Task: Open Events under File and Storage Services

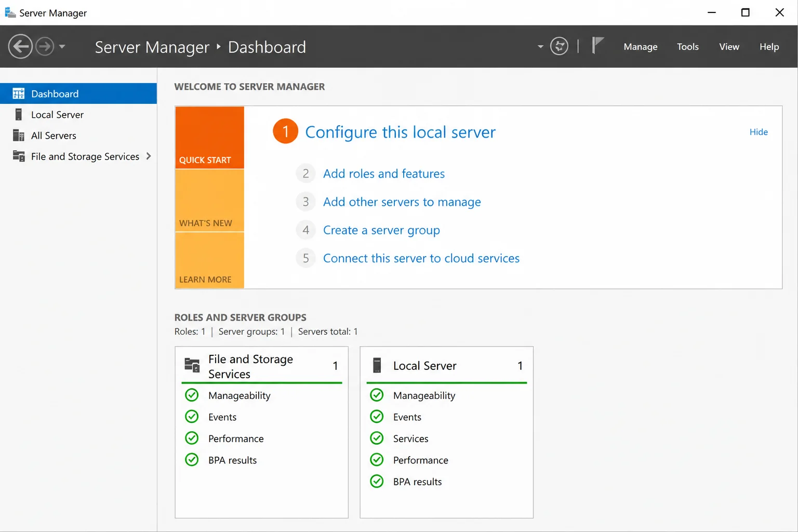Action: [x=222, y=417]
